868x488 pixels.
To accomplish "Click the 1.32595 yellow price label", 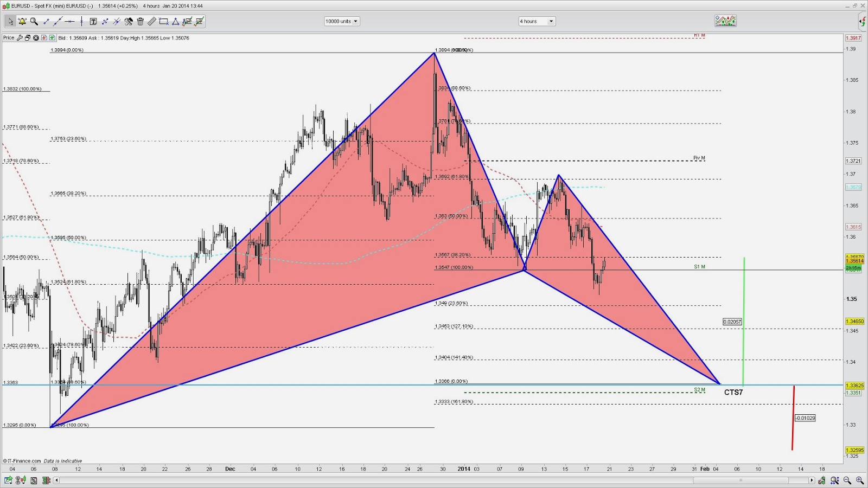I will click(855, 450).
